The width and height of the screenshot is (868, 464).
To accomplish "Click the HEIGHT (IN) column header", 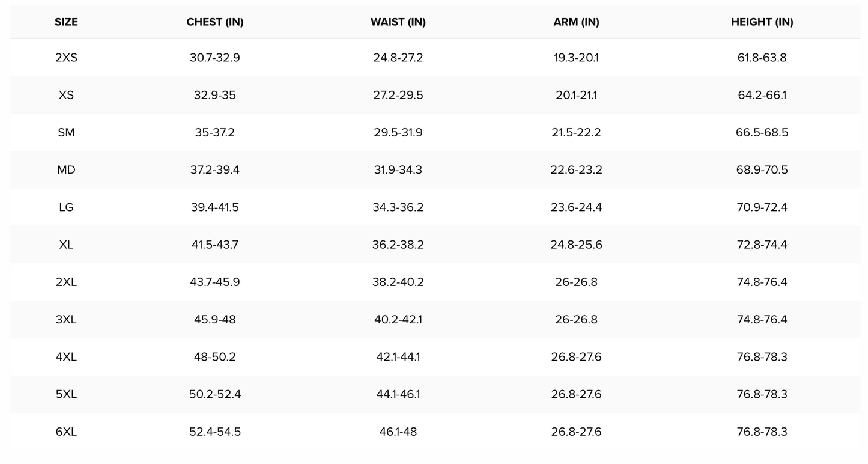I will (762, 22).
